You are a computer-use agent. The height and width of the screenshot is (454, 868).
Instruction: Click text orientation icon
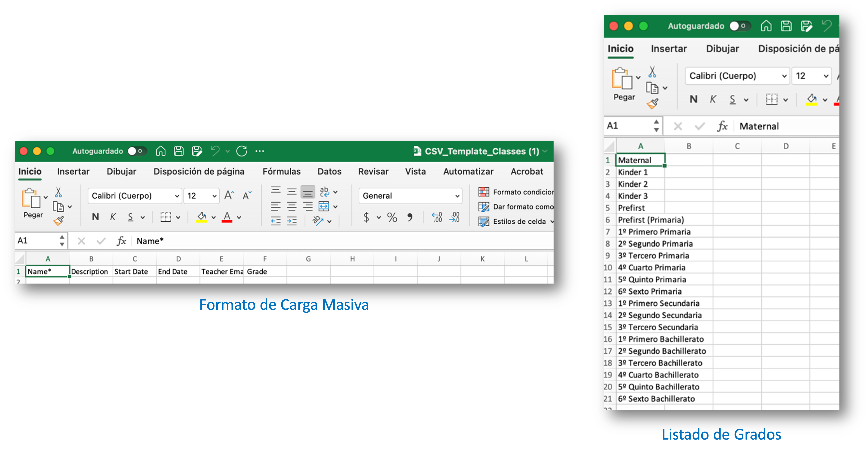click(x=318, y=221)
